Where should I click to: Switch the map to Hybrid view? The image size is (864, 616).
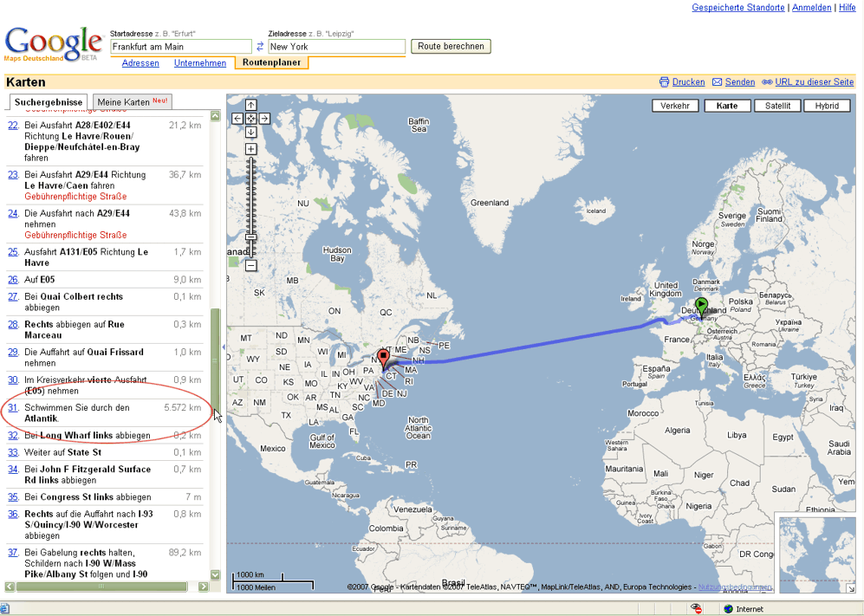coord(827,106)
